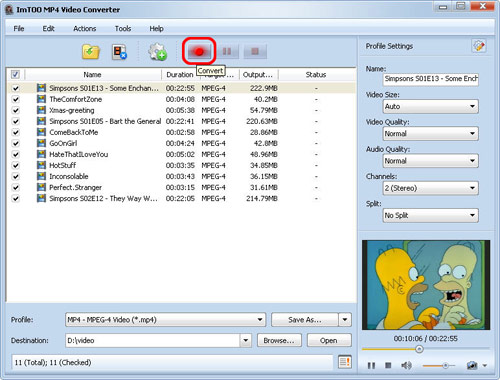Click the Add File folder icon
Viewport: 500px width, 380px height.
91,52
